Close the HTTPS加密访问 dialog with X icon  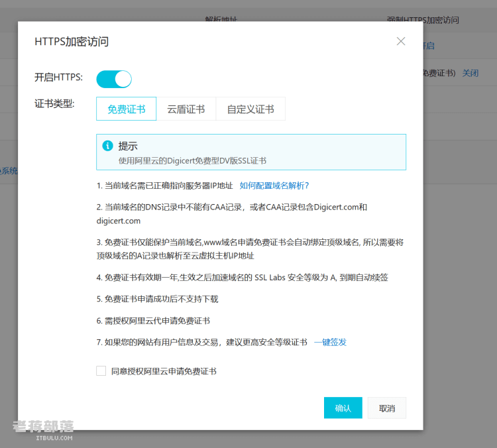401,41
